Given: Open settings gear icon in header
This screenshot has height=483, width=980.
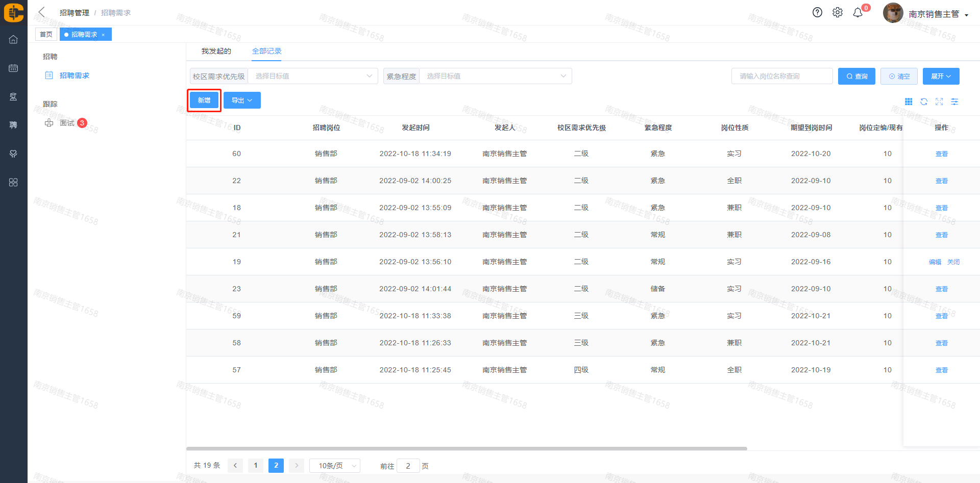Looking at the screenshot, I should (838, 13).
